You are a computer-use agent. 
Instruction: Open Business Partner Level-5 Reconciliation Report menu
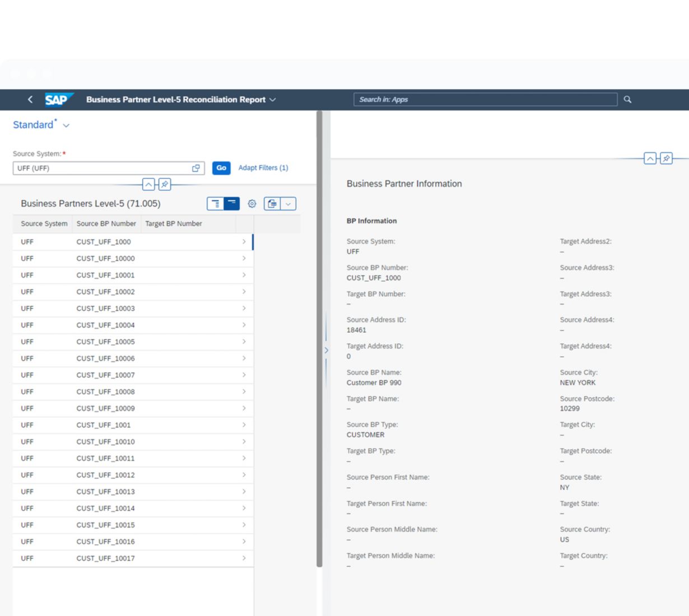pos(272,100)
